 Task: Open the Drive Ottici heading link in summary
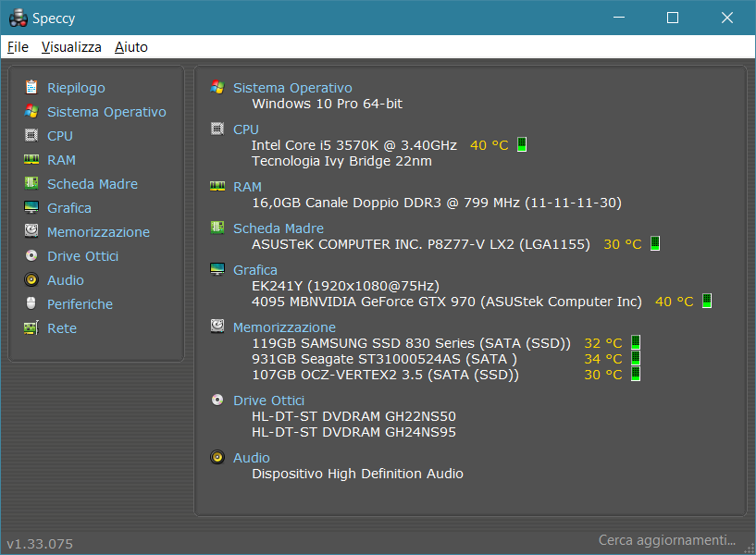pos(269,401)
